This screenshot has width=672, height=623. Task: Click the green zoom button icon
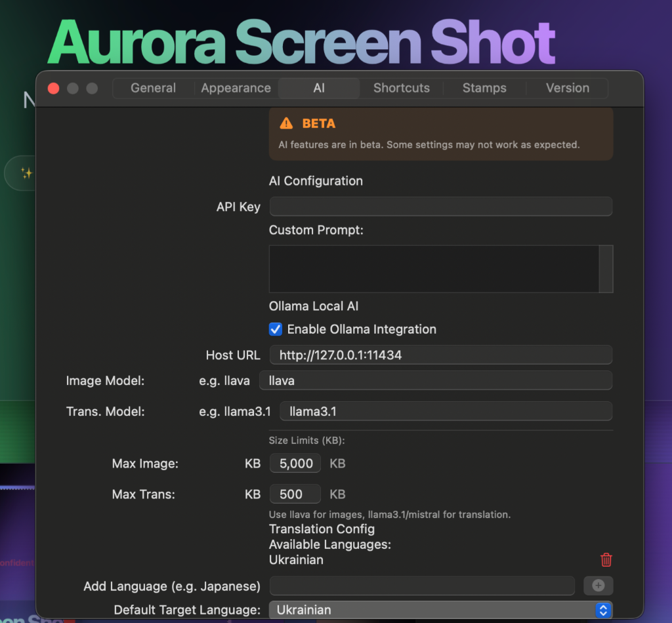tap(92, 88)
